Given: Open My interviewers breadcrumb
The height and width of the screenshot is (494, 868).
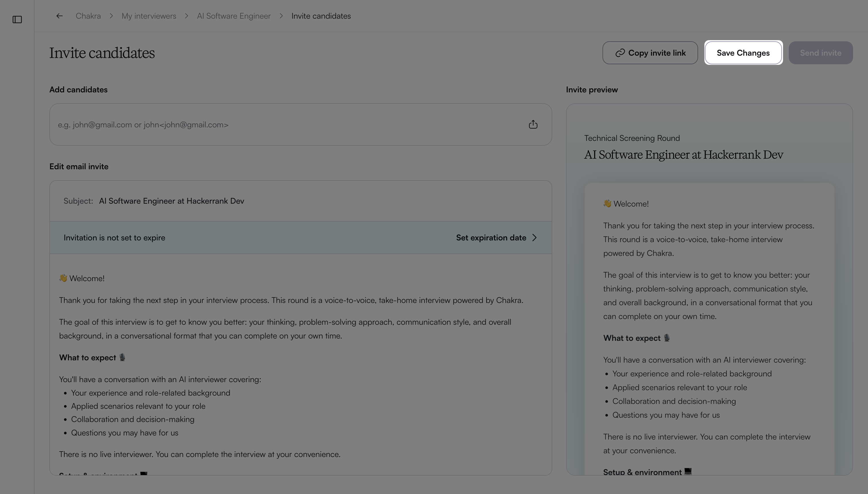Looking at the screenshot, I should [149, 16].
